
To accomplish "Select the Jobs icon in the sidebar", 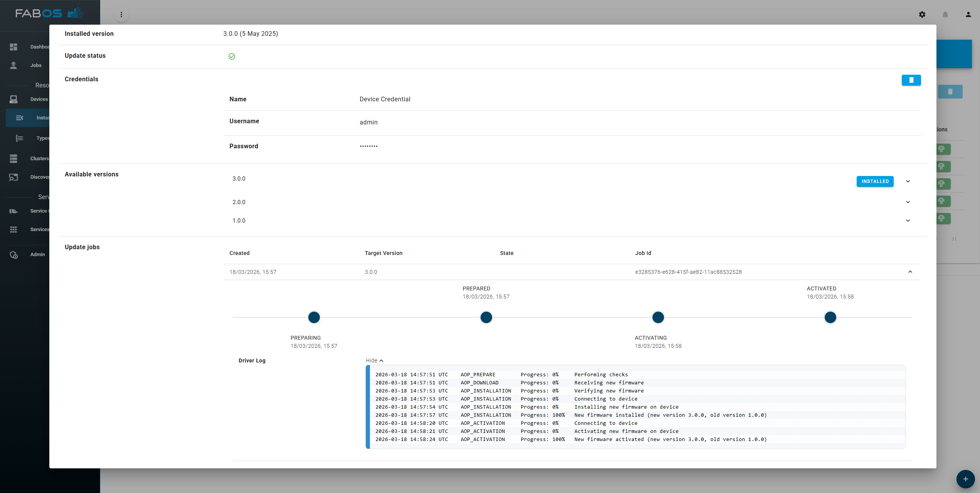I will click(x=13, y=65).
